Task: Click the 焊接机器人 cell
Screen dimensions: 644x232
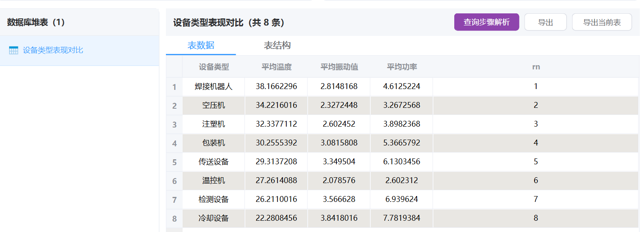Action: coord(214,87)
